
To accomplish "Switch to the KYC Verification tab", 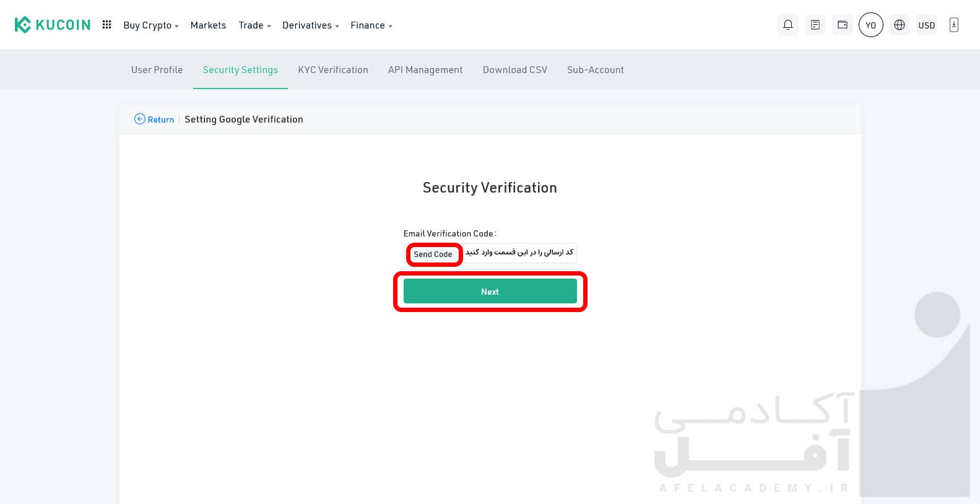I will (333, 70).
